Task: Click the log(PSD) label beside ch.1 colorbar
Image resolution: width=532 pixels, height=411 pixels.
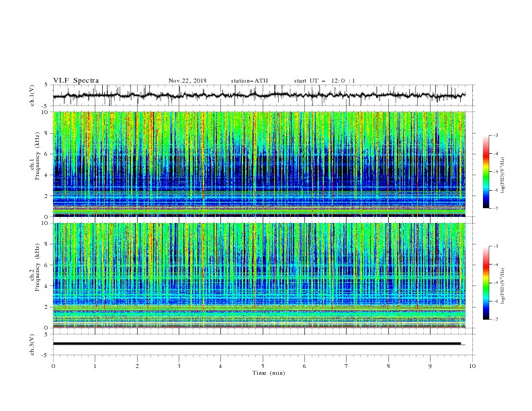Action: pyautogui.click(x=502, y=175)
